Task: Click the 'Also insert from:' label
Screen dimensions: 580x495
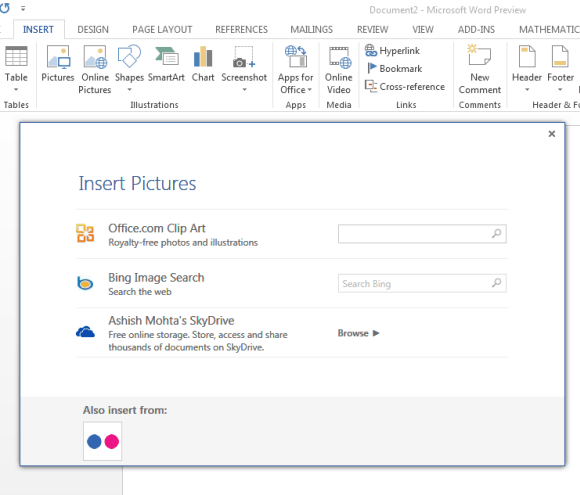Action: [125, 410]
